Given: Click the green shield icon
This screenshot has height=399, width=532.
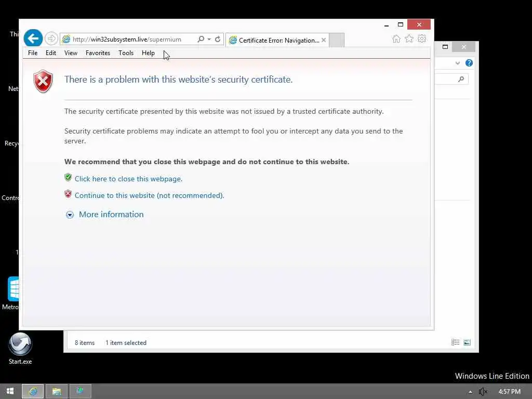Looking at the screenshot, I should click(x=68, y=178).
